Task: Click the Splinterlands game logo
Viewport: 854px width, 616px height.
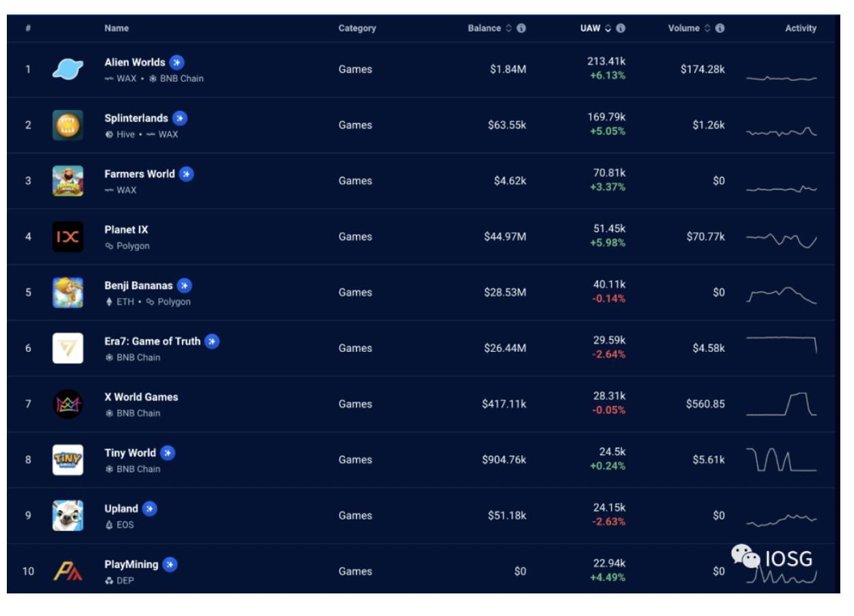Action: (x=68, y=125)
